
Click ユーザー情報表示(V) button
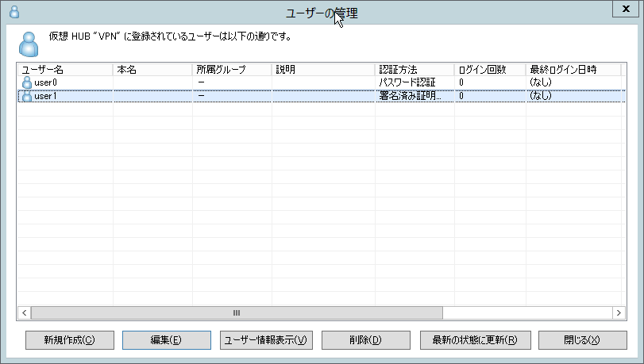tap(266, 340)
